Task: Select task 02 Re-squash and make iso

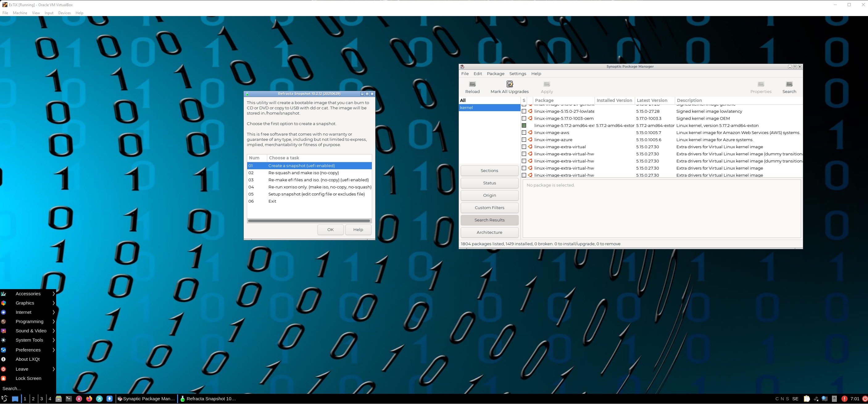Action: (309, 173)
